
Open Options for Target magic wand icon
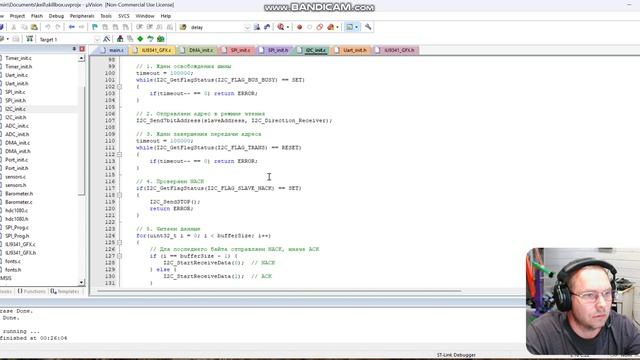(107, 39)
